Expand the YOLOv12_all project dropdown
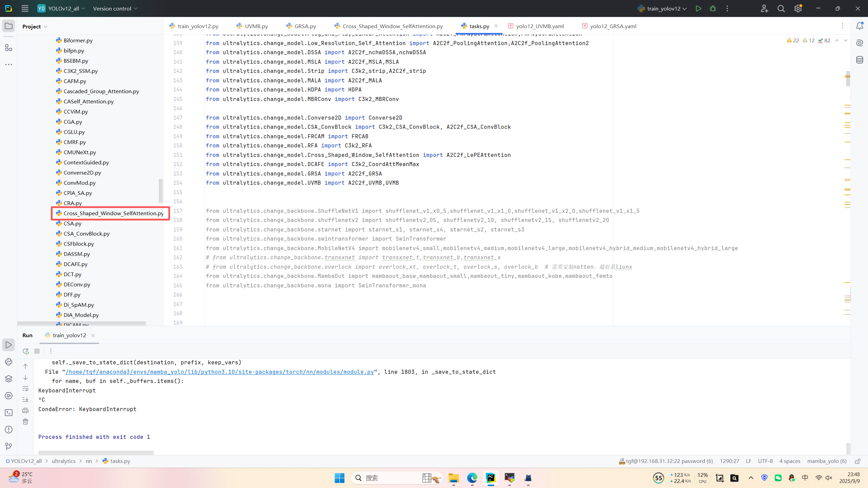Viewport: 868px width, 488px height. (x=63, y=8)
